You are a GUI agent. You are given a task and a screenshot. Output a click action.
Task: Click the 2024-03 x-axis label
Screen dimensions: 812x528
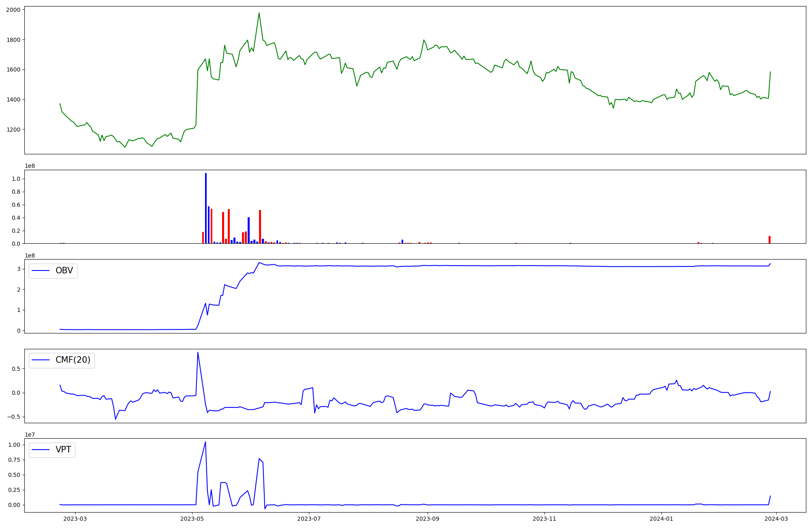(776, 519)
